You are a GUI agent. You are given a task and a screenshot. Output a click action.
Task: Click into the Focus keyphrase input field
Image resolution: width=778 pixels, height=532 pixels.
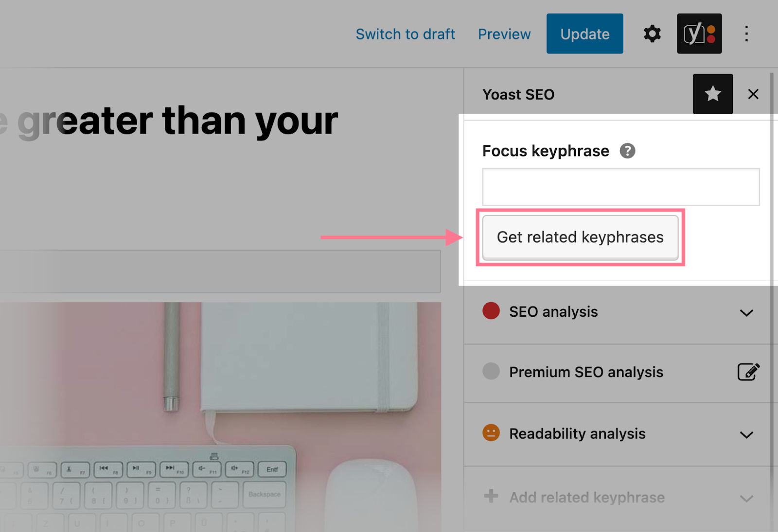pos(621,187)
